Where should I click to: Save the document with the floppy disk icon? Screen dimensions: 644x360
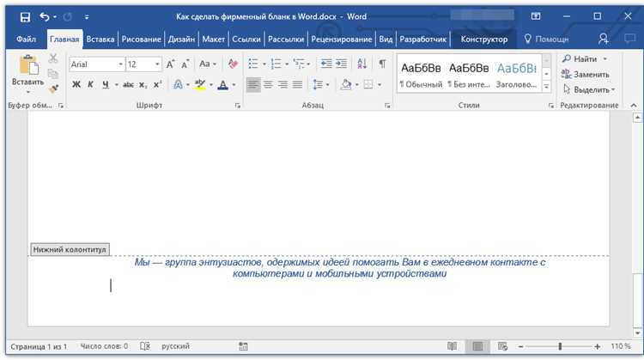[x=25, y=17]
